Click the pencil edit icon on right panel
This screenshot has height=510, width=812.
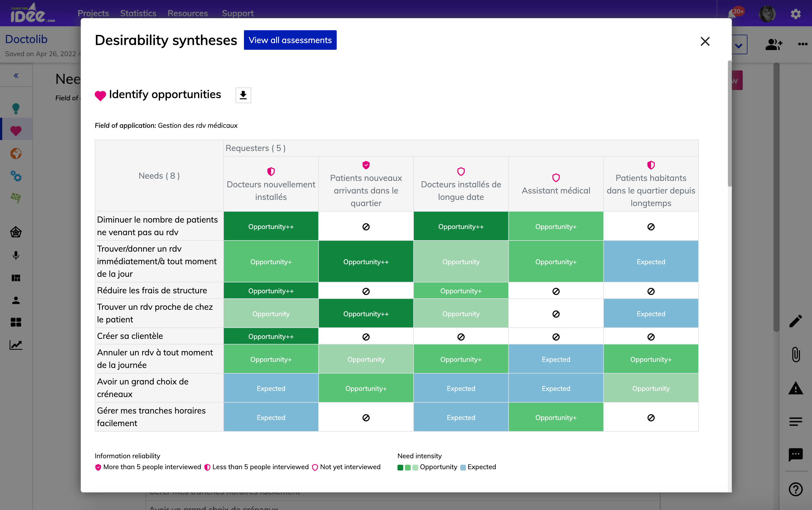click(796, 321)
